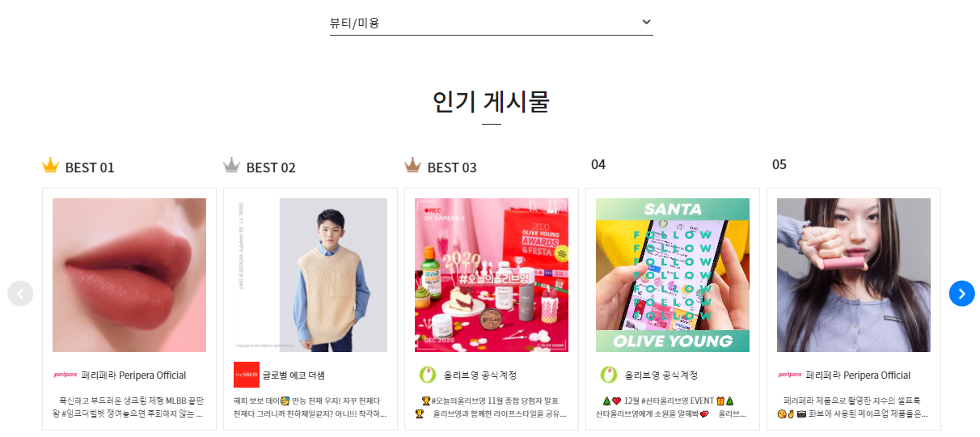Image resolution: width=980 pixels, height=437 pixels.
Task: Click the 페리페라 Peripera Official name on BEST 01
Action: (133, 375)
